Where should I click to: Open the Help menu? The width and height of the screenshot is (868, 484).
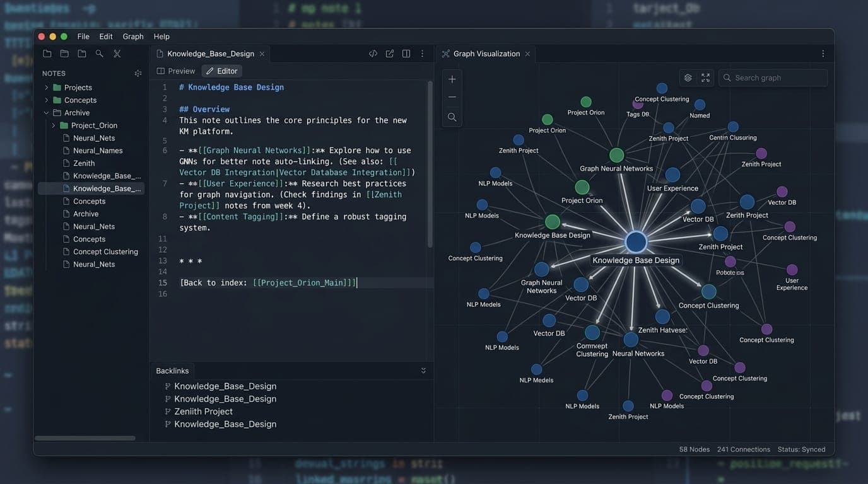point(161,37)
